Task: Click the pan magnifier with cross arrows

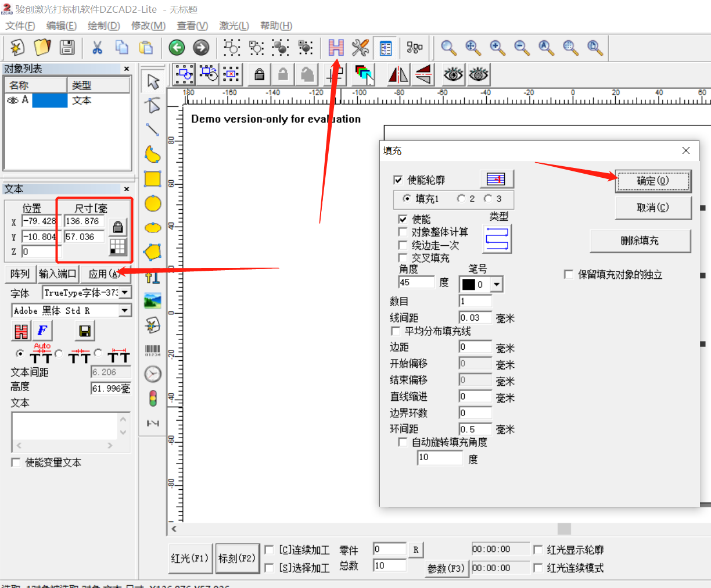Action: click(x=473, y=48)
